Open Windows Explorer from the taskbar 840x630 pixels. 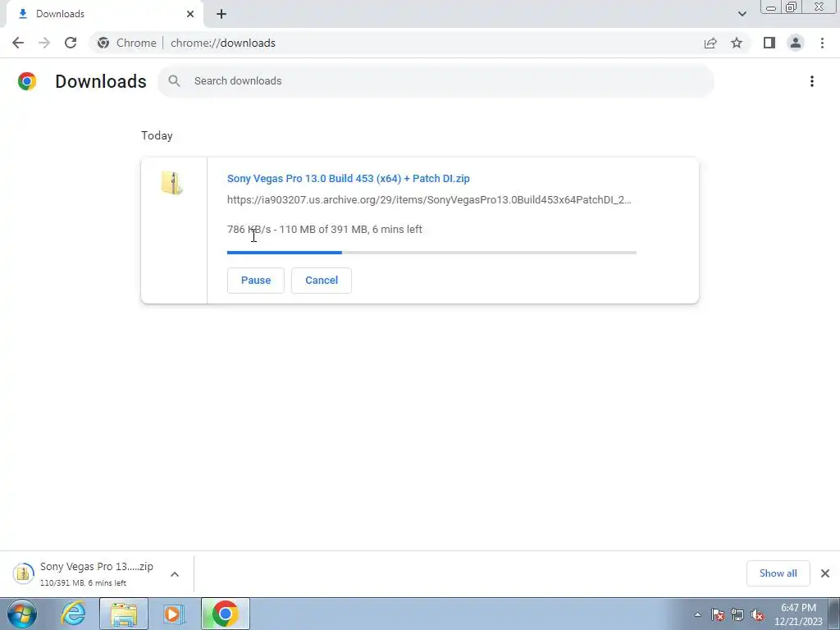click(124, 614)
